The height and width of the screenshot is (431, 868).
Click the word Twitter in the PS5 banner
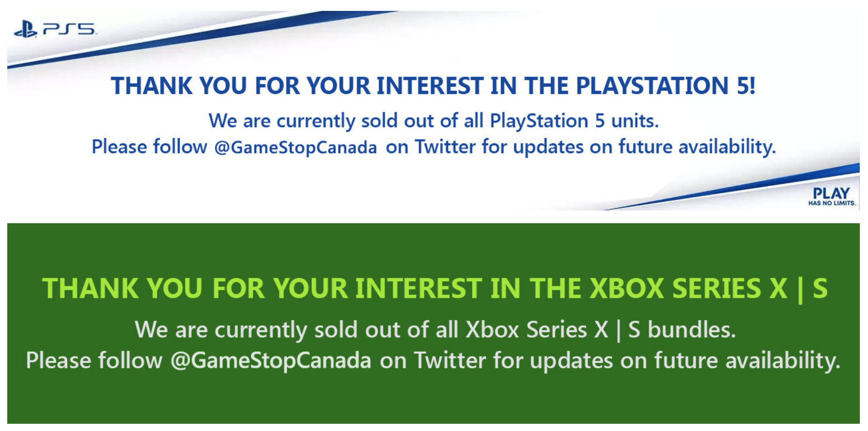point(445,147)
